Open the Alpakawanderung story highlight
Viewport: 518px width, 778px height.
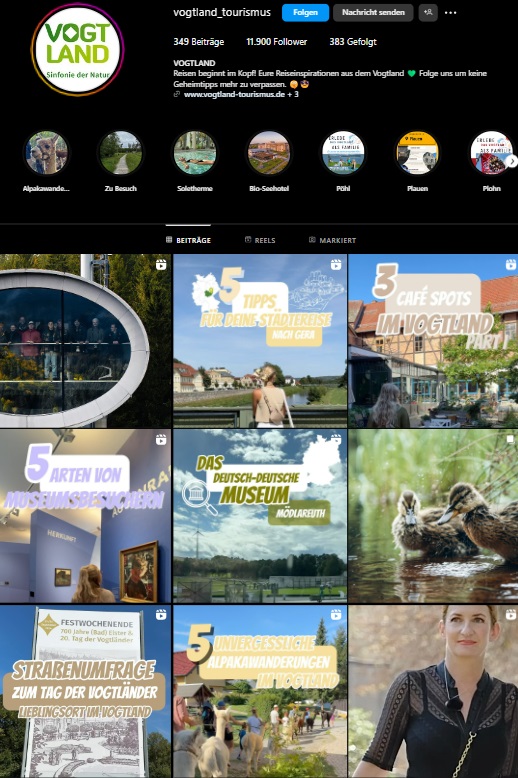46,153
